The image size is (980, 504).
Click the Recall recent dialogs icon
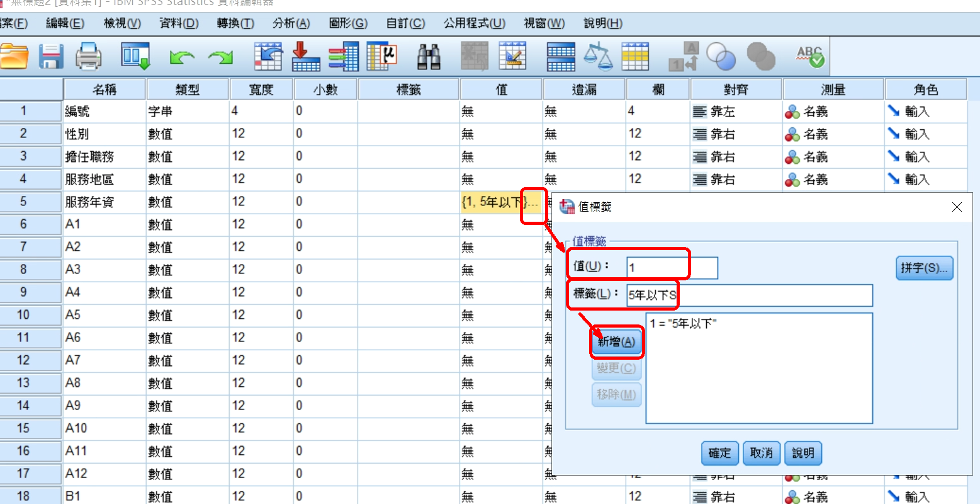(x=135, y=57)
